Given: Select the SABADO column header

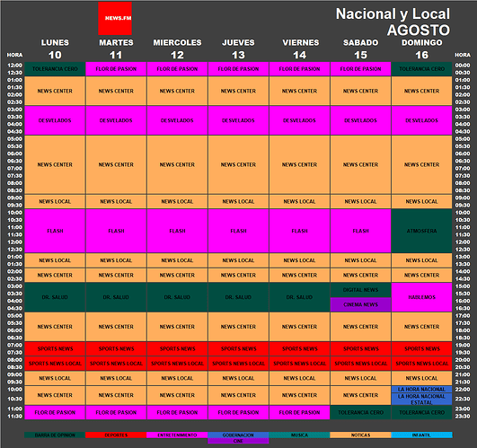Looking at the screenshot, I should [x=361, y=42].
